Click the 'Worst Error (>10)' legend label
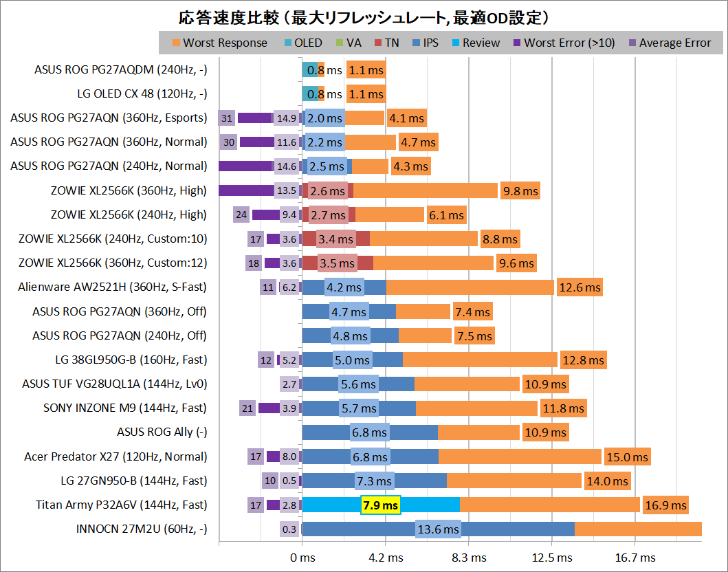The height and width of the screenshot is (572, 728). point(569,43)
